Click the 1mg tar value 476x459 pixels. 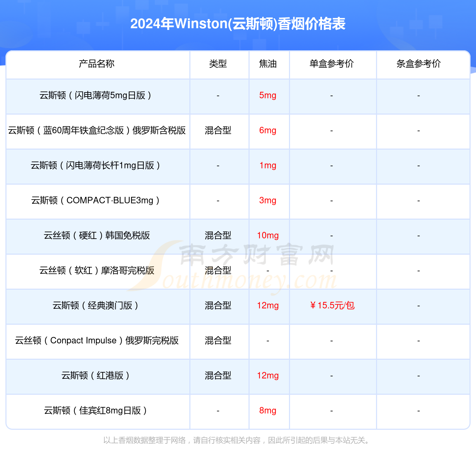pyautogui.click(x=268, y=166)
